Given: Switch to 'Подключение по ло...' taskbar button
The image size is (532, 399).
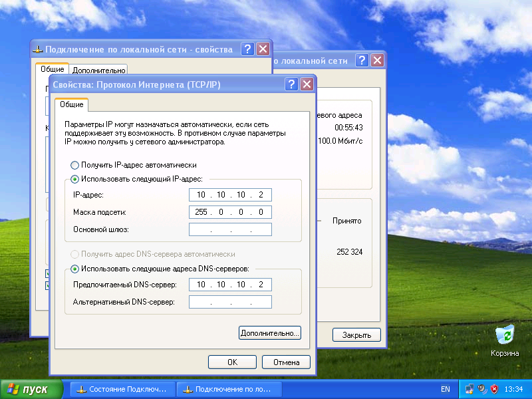Looking at the screenshot, I should [229, 389].
